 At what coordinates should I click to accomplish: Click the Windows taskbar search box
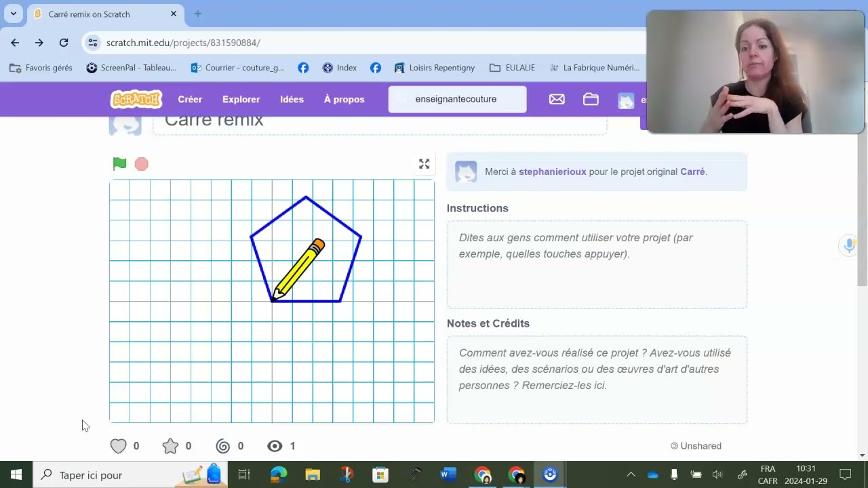tap(129, 475)
